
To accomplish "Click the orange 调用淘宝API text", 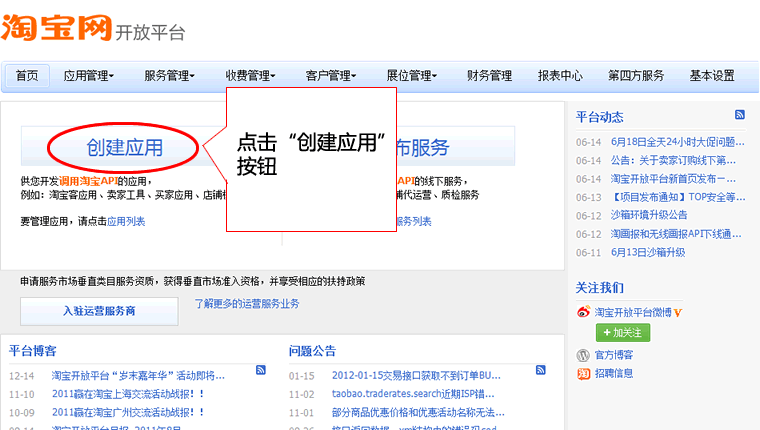I will coord(88,181).
